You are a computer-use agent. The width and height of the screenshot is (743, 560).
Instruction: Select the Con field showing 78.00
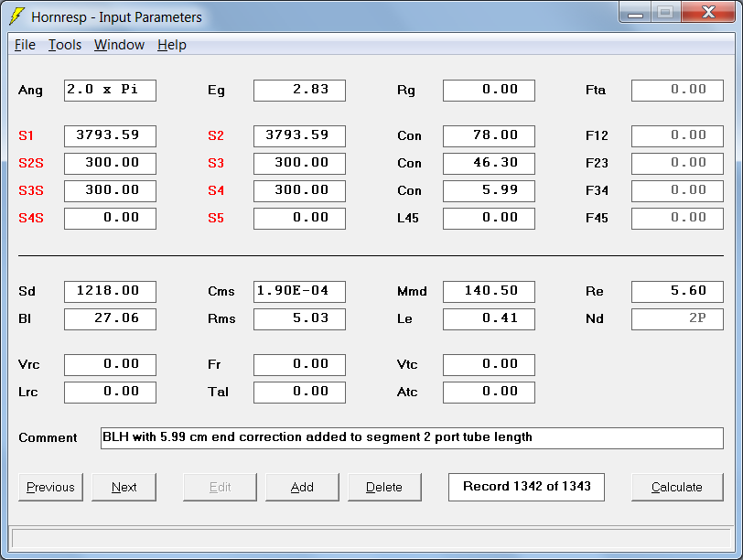click(489, 136)
